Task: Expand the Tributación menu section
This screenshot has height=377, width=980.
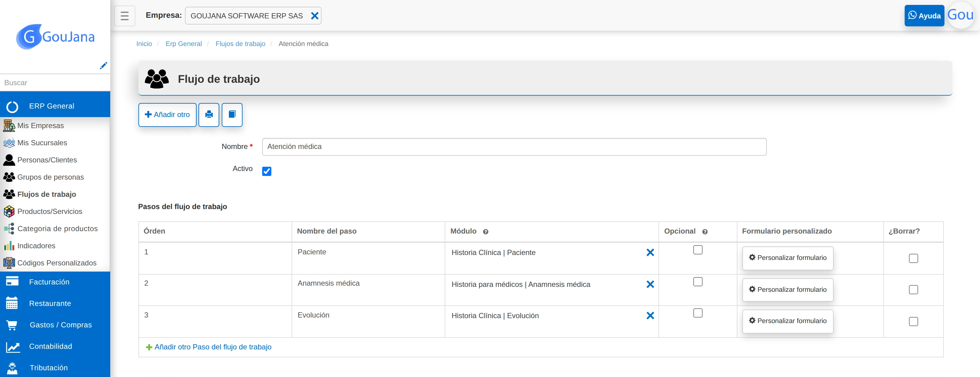Action: click(55, 367)
